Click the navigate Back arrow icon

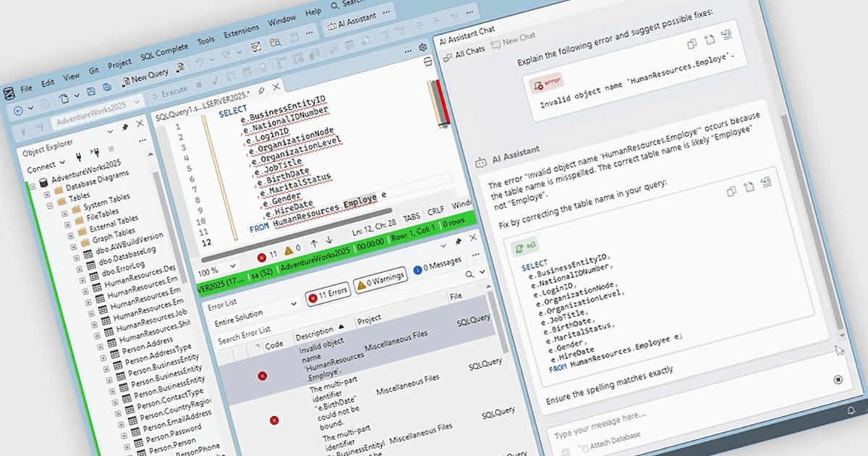pos(18,110)
